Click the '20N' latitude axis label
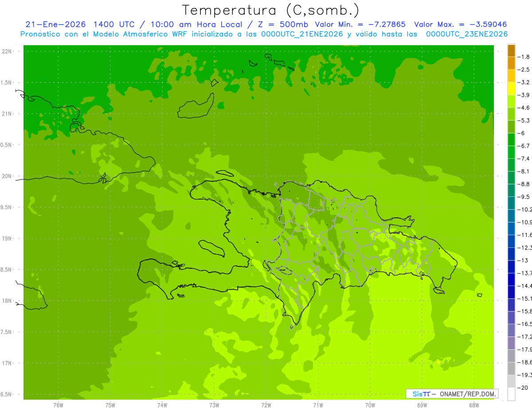Image resolution: width=532 pixels, height=411 pixels. coord(7,176)
